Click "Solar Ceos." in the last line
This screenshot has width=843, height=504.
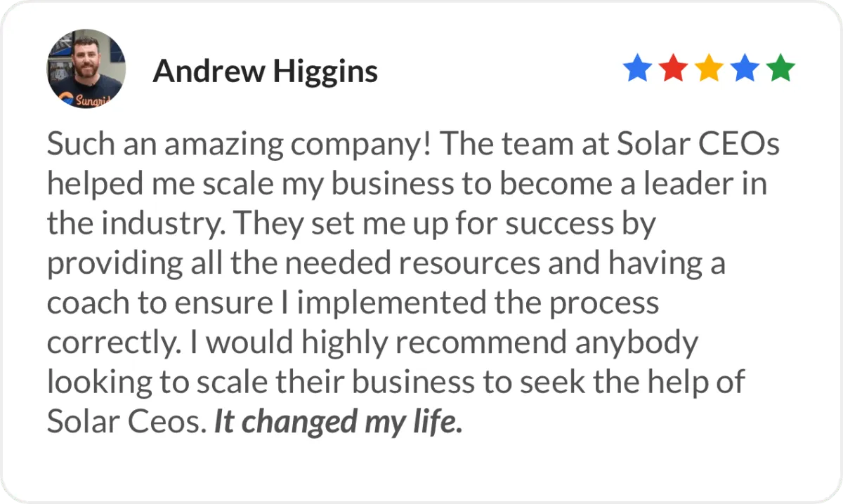click(127, 422)
